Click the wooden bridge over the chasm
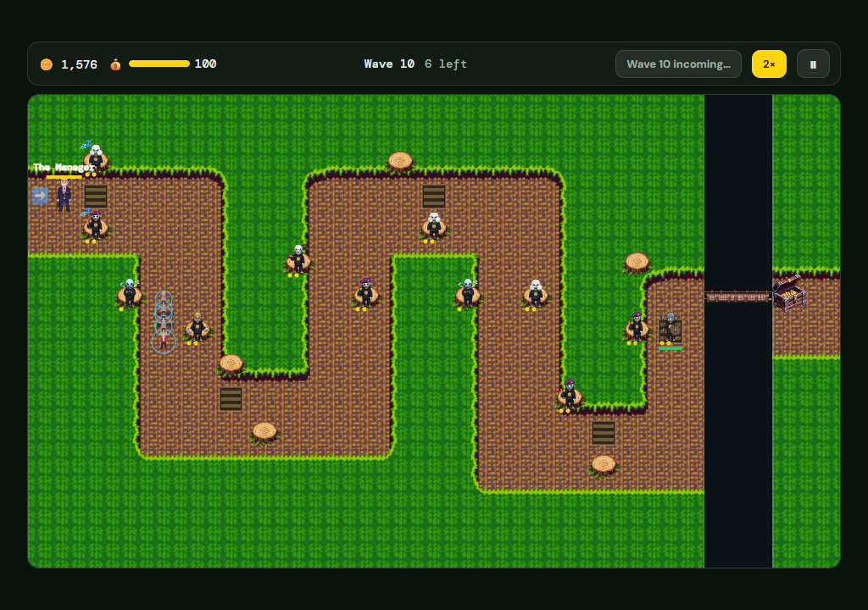 pos(738,297)
